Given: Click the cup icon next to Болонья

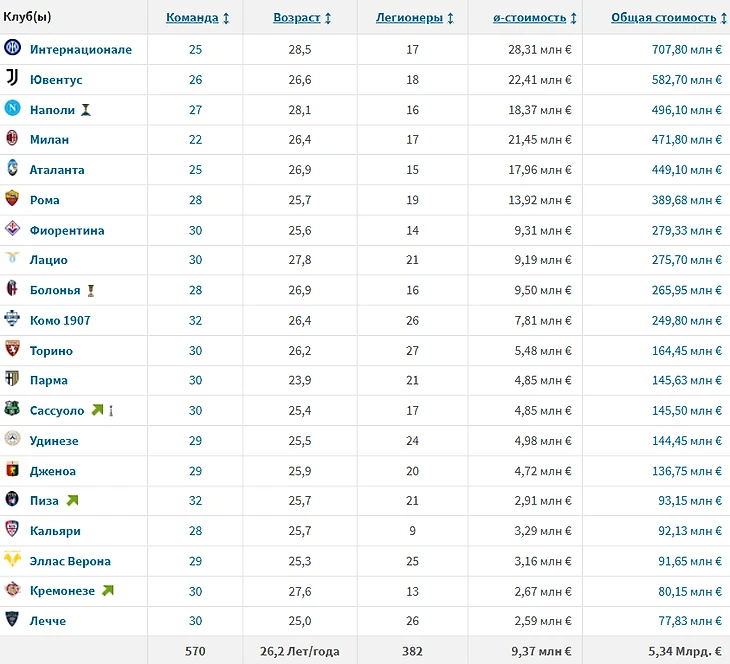Looking at the screenshot, I should coord(91,291).
